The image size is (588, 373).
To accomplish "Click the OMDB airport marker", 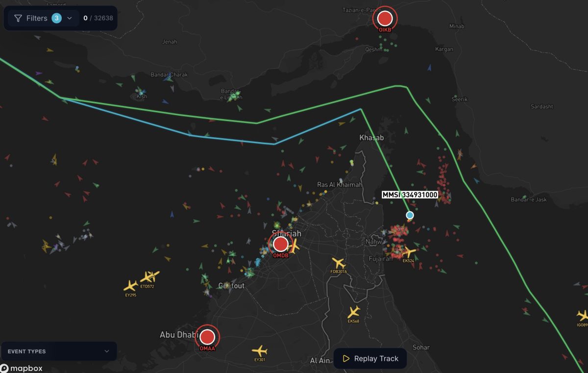I will (x=281, y=244).
